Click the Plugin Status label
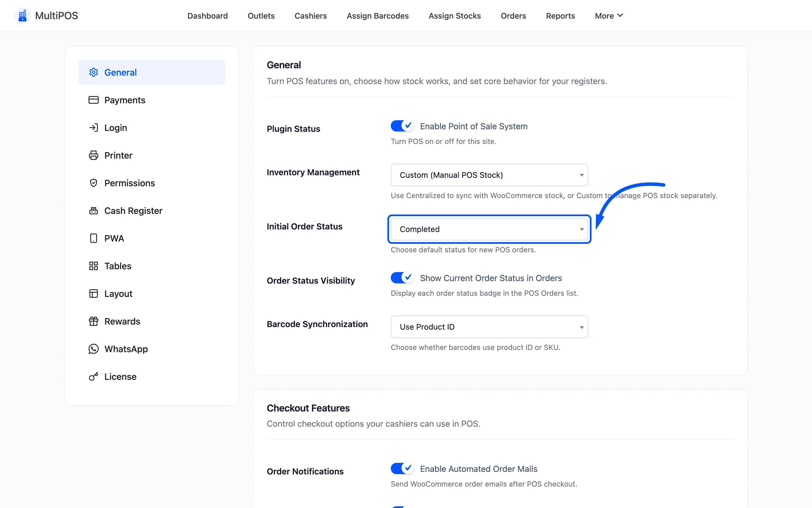Screen dimensions: 812x508 [293, 129]
